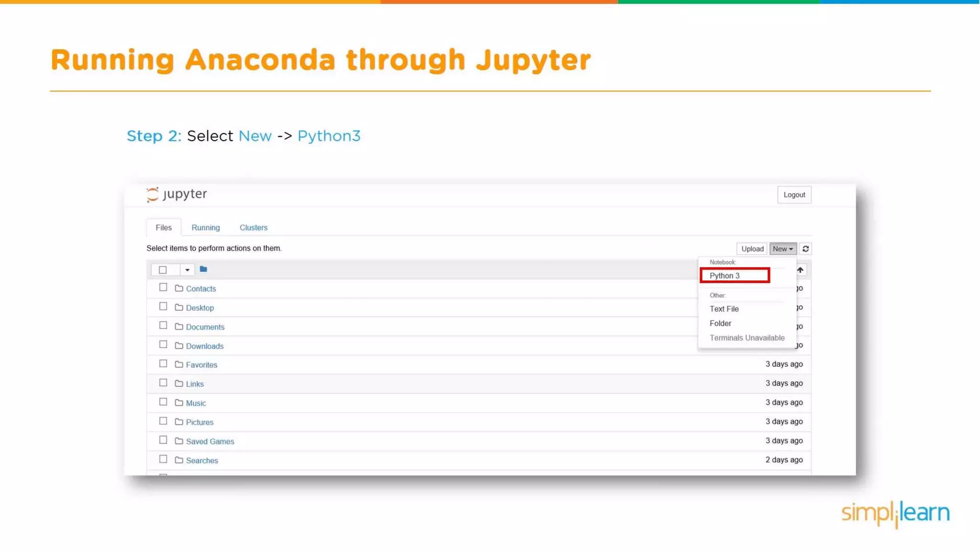
Task: Click '3 days ago' in Music row
Action: click(x=784, y=402)
